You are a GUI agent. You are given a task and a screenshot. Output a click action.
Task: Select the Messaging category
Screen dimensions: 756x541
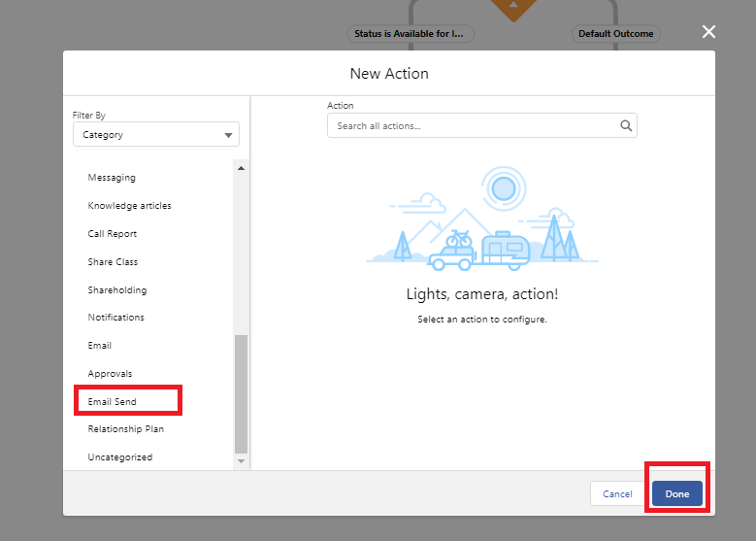coord(112,178)
